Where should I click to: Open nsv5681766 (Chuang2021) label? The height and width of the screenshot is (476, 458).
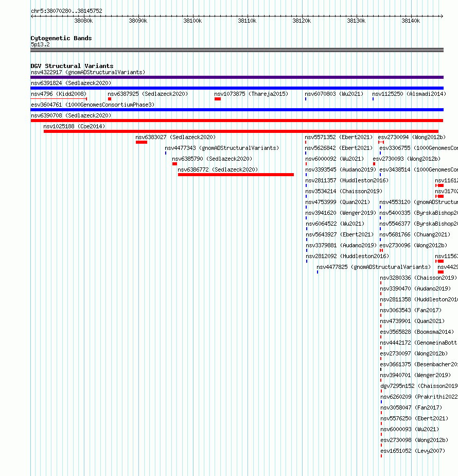coord(415,235)
